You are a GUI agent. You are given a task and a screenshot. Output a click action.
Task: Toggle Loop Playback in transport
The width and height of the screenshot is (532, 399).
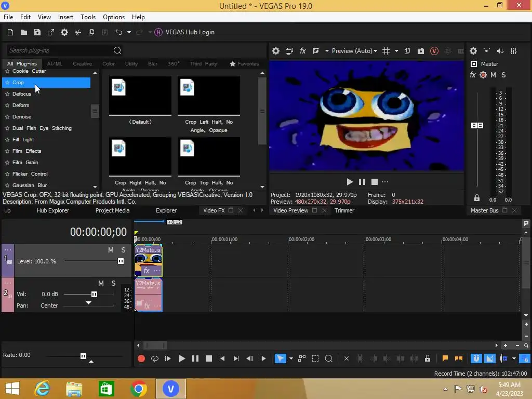point(155,358)
